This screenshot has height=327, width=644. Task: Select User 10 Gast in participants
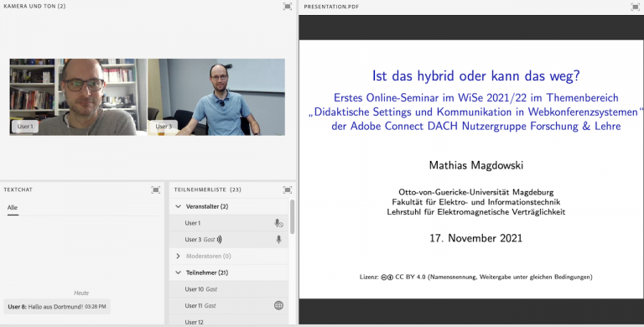(x=229, y=289)
